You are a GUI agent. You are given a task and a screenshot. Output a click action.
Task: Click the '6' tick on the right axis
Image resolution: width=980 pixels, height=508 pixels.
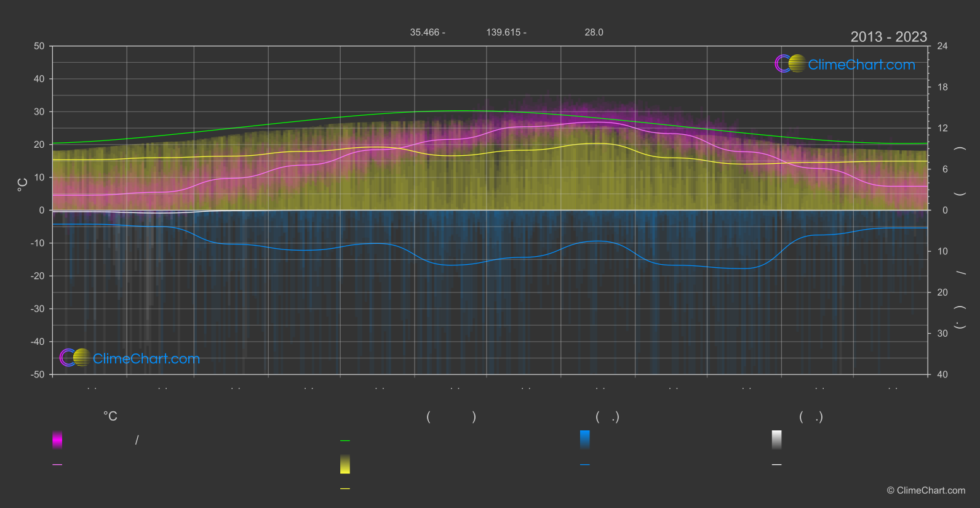(945, 169)
